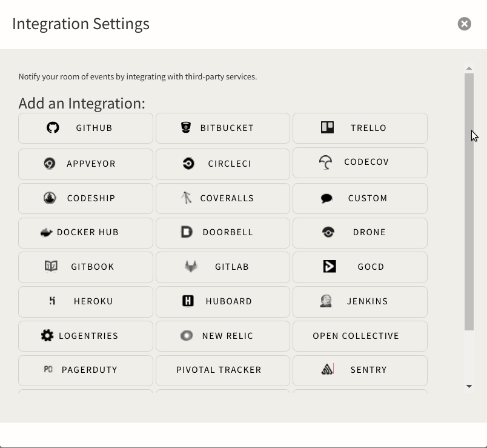This screenshot has width=487, height=448.
Task: Add the Open Collective integration
Action: click(360, 336)
